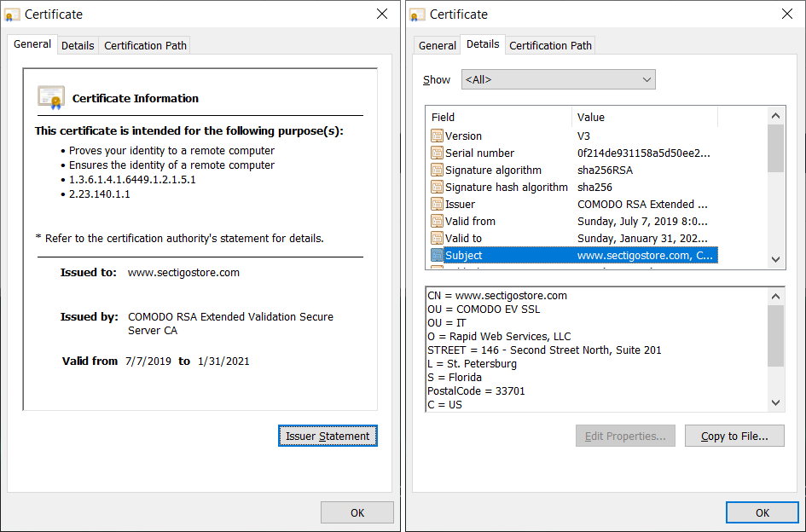The image size is (806, 532).
Task: Select the Valid to row label
Action: coord(463,238)
